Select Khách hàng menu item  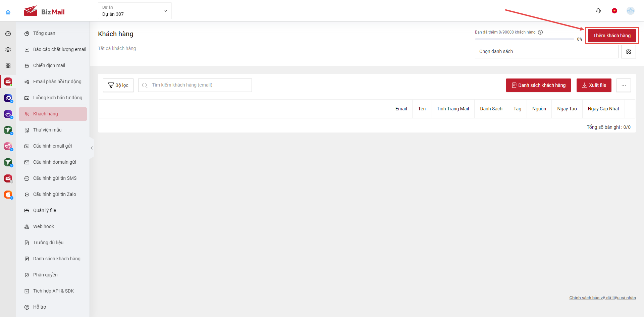pos(53,114)
